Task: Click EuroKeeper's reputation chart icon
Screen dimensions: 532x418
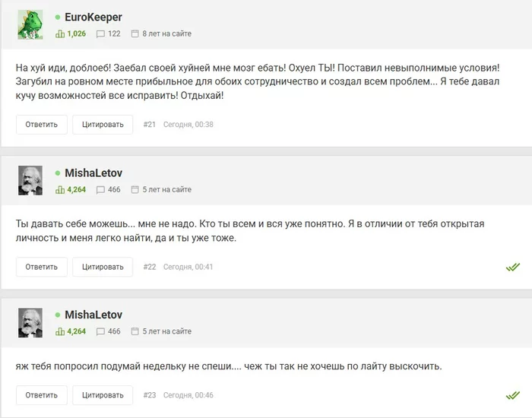Action: point(60,33)
